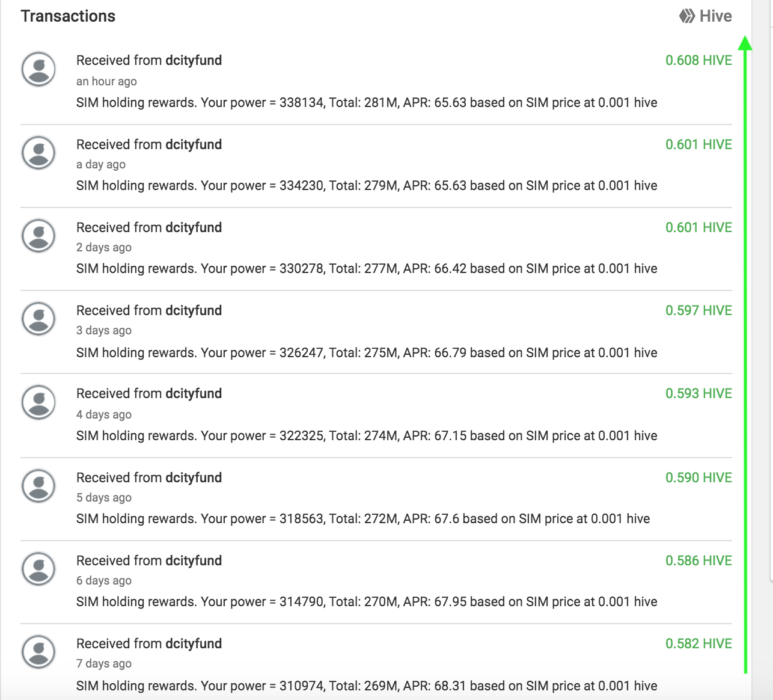Click avatar next to '5 days ago' transaction

click(x=39, y=486)
